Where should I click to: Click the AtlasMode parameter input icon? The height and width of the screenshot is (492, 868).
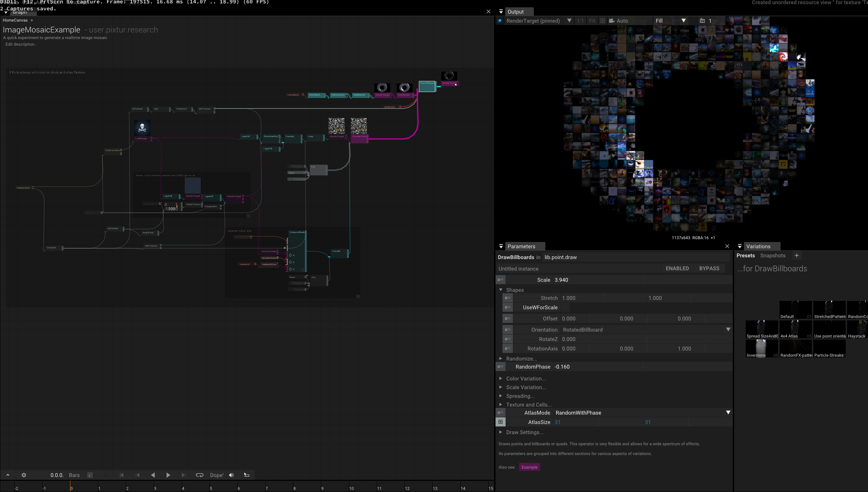tap(500, 413)
